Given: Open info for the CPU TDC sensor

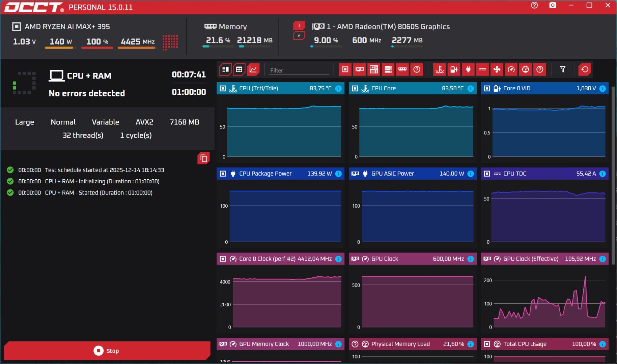Looking at the screenshot, I should click(x=602, y=174).
